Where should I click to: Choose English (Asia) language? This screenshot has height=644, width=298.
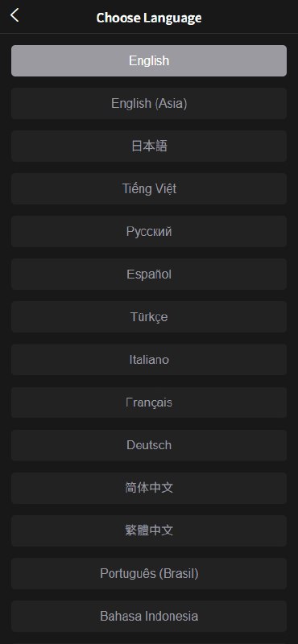[149, 104]
